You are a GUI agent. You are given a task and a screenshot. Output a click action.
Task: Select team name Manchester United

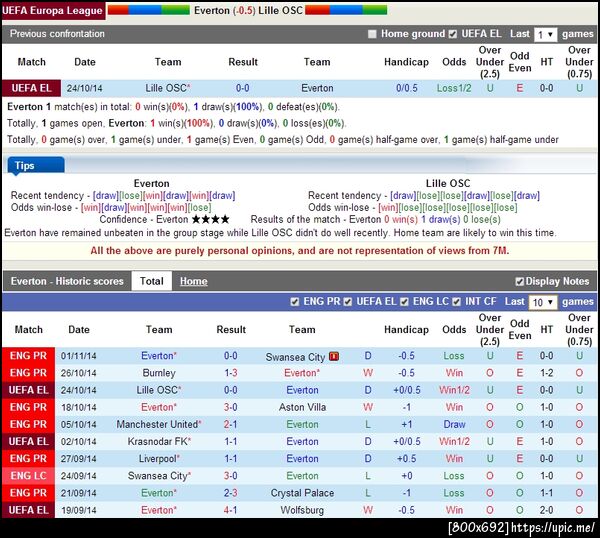click(157, 424)
